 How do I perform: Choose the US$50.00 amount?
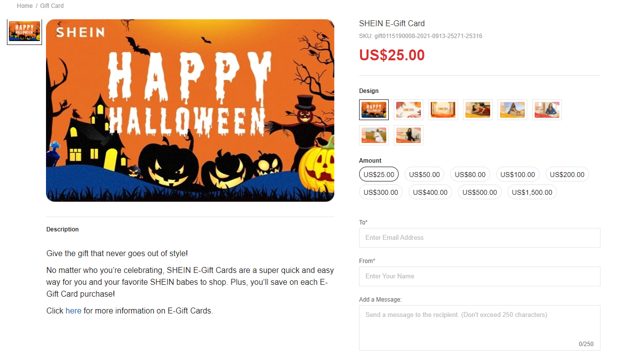(x=424, y=175)
